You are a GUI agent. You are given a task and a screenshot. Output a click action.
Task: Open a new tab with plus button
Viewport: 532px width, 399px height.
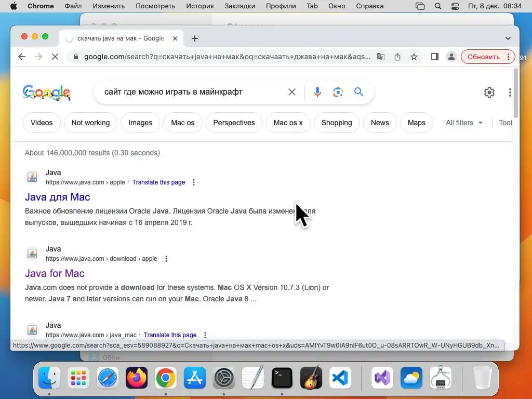point(195,38)
